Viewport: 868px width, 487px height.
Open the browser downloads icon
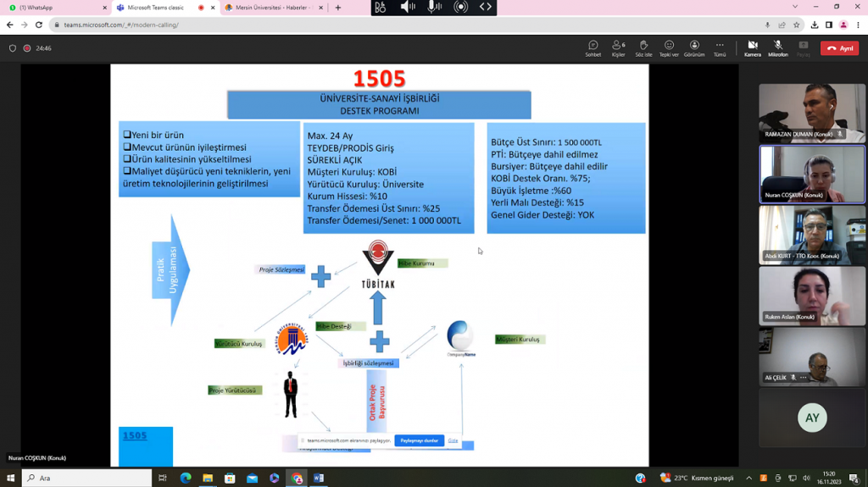pos(815,25)
